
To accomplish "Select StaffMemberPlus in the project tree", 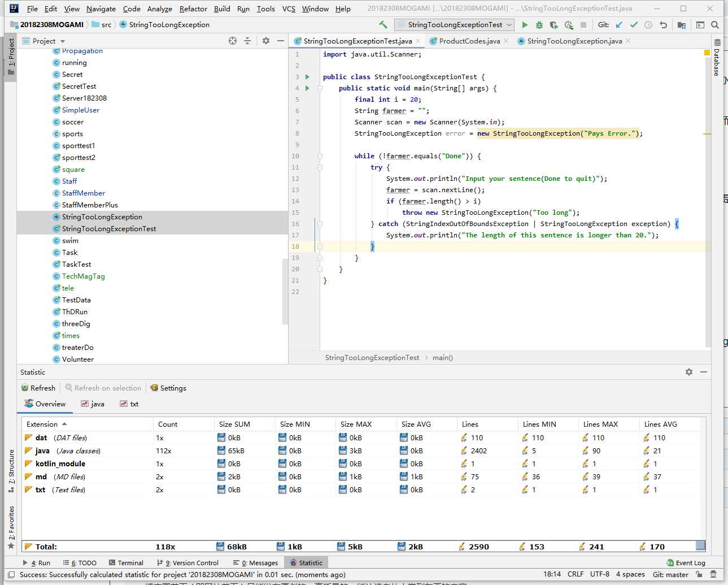I will [x=90, y=205].
